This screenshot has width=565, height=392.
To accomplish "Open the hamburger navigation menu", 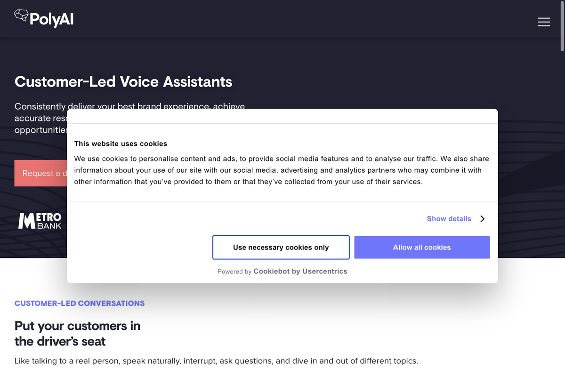I will click(x=544, y=22).
